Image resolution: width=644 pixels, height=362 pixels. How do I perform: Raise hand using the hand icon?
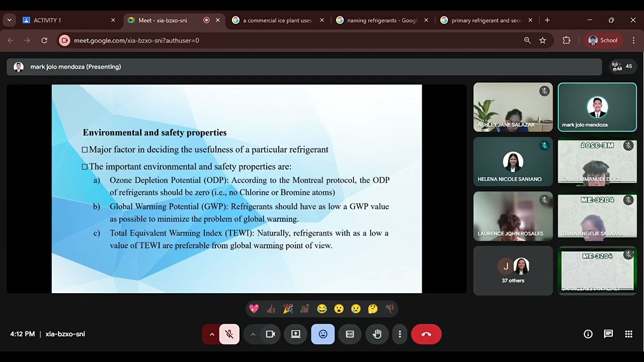[x=377, y=334]
